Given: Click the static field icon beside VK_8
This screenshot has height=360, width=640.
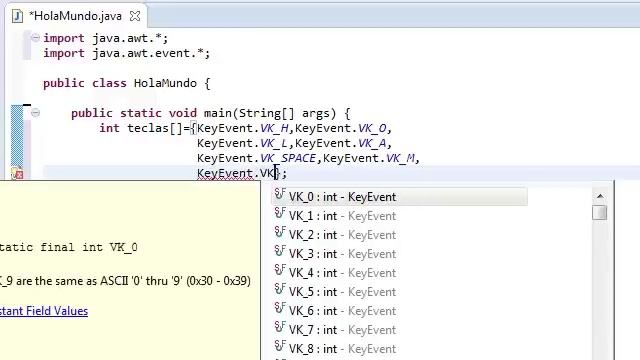Looking at the screenshot, I should [280, 346].
